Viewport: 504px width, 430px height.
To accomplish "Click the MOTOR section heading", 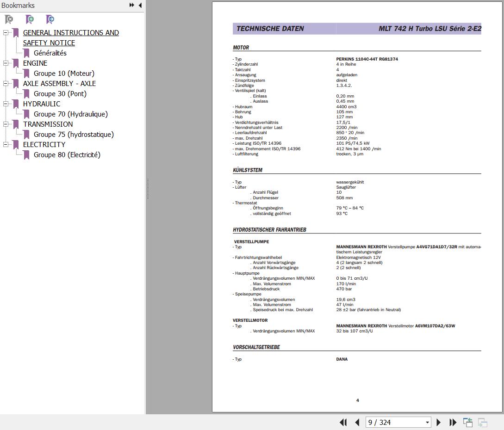I will [241, 48].
